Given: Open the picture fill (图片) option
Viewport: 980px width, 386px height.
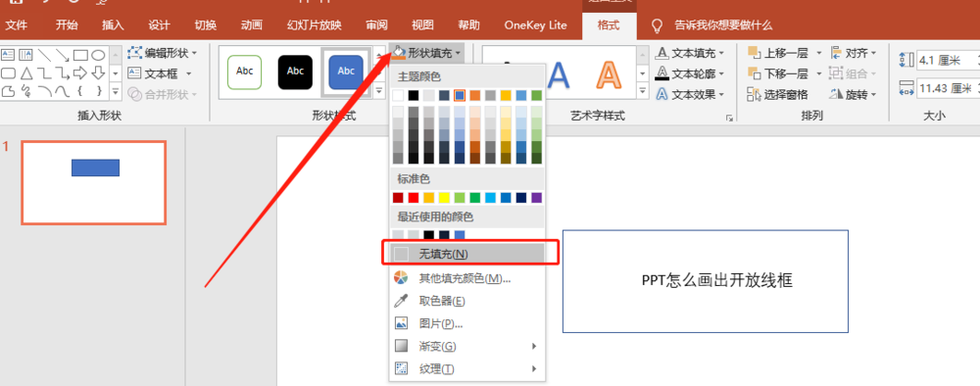Looking at the screenshot, I should pyautogui.click(x=466, y=323).
